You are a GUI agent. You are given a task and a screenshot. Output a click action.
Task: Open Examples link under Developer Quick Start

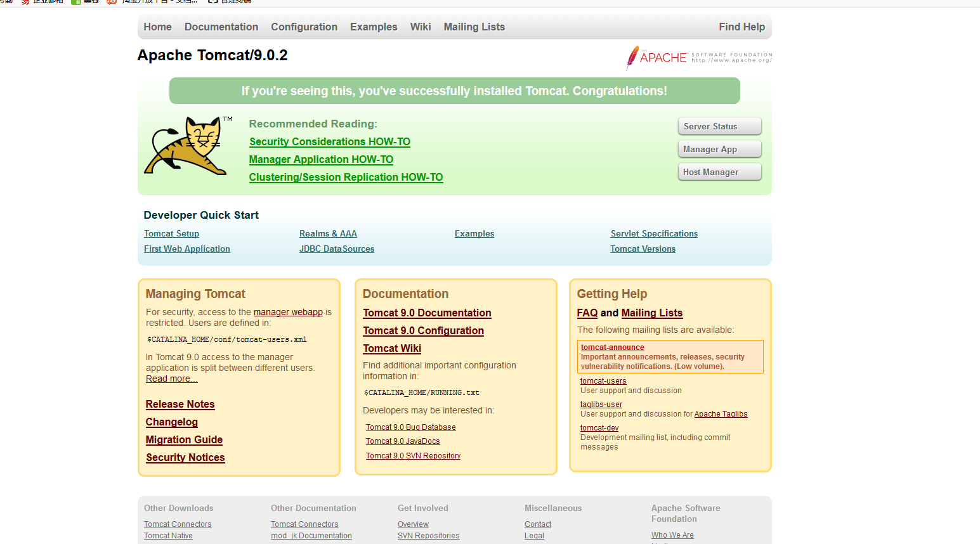(474, 233)
